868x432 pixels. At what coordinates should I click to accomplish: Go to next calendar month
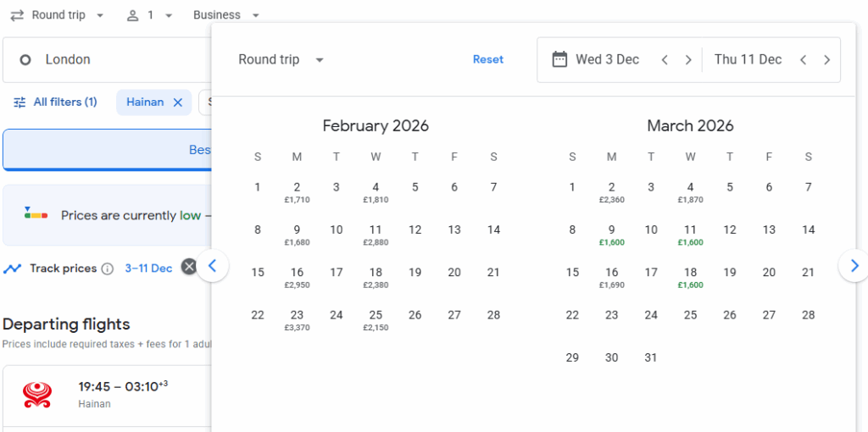854,266
